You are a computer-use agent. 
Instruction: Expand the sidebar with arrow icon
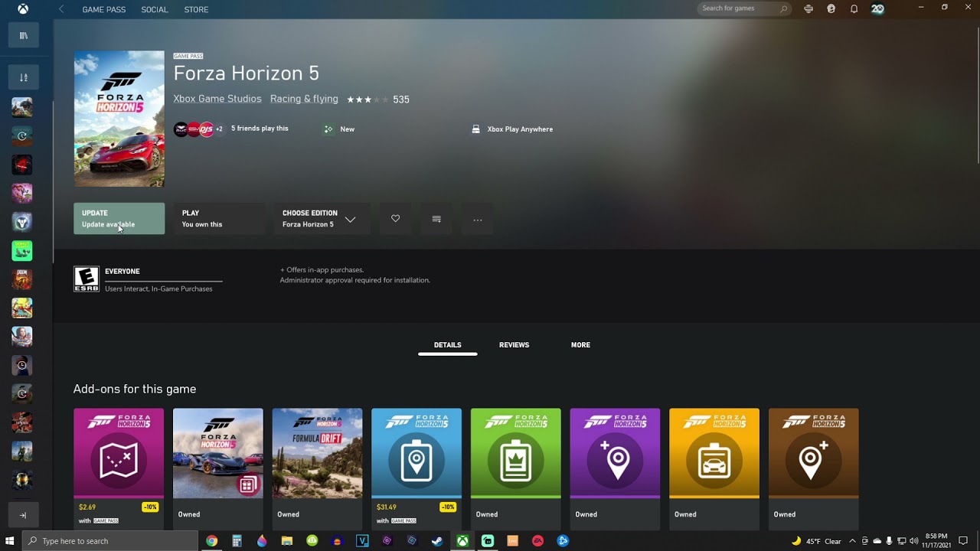[x=23, y=515]
